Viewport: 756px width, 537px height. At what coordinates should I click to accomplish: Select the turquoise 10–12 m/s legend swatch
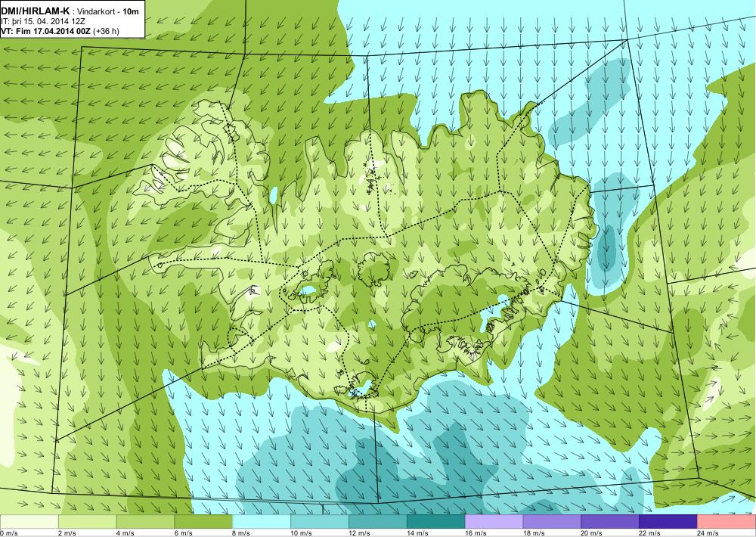tap(320, 522)
